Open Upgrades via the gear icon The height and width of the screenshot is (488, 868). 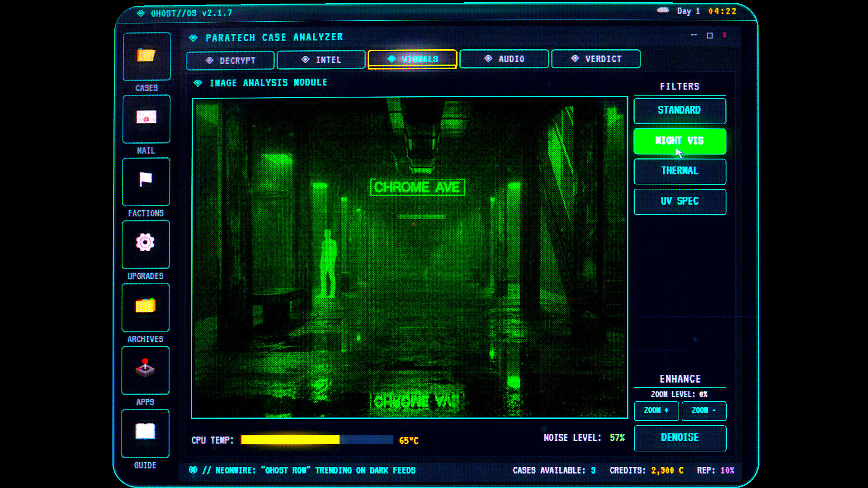tap(146, 244)
